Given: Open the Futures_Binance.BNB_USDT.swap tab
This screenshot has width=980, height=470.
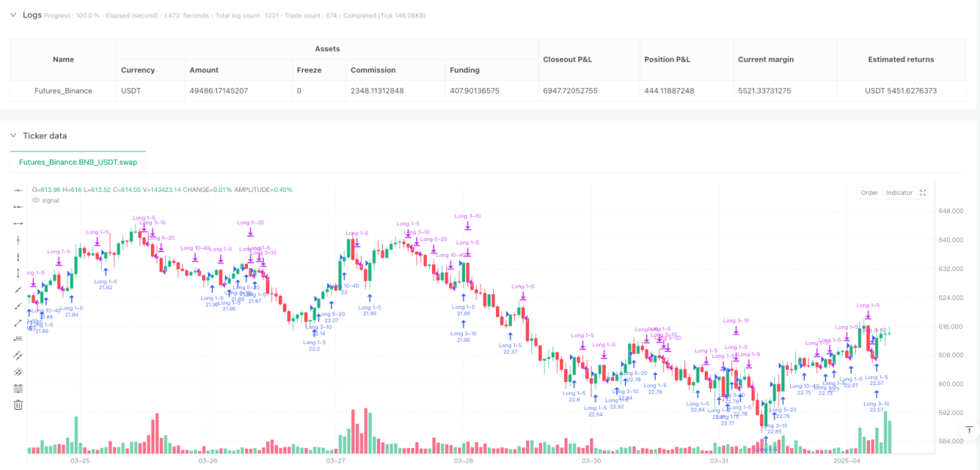Looking at the screenshot, I should 78,162.
